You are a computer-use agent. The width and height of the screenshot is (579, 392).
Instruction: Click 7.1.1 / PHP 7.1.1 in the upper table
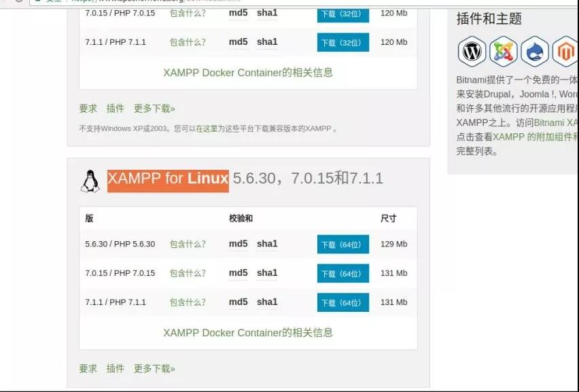[x=116, y=42]
